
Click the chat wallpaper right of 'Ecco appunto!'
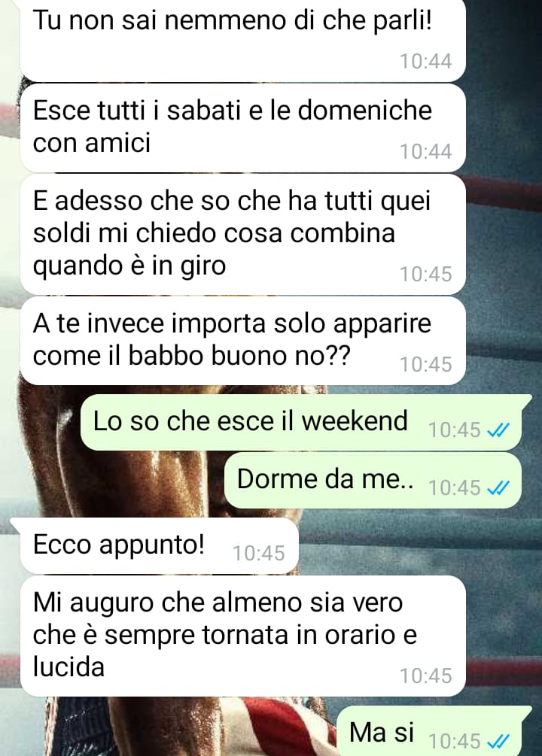[415, 546]
